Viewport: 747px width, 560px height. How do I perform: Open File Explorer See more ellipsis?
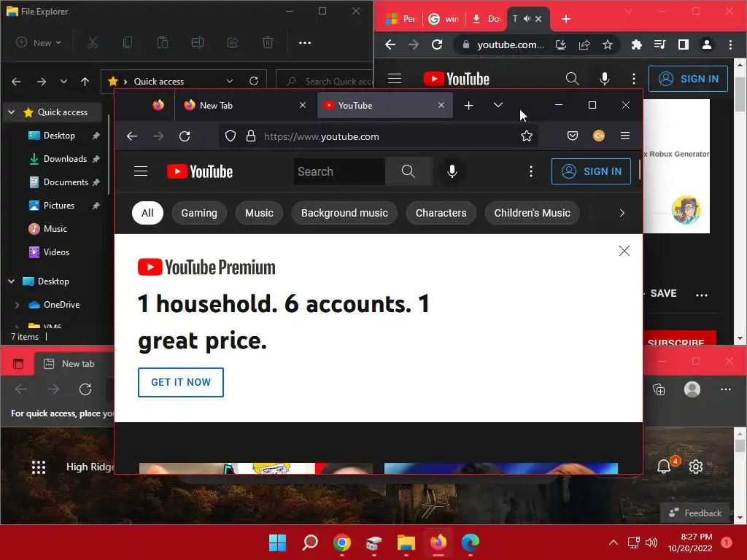(x=305, y=43)
